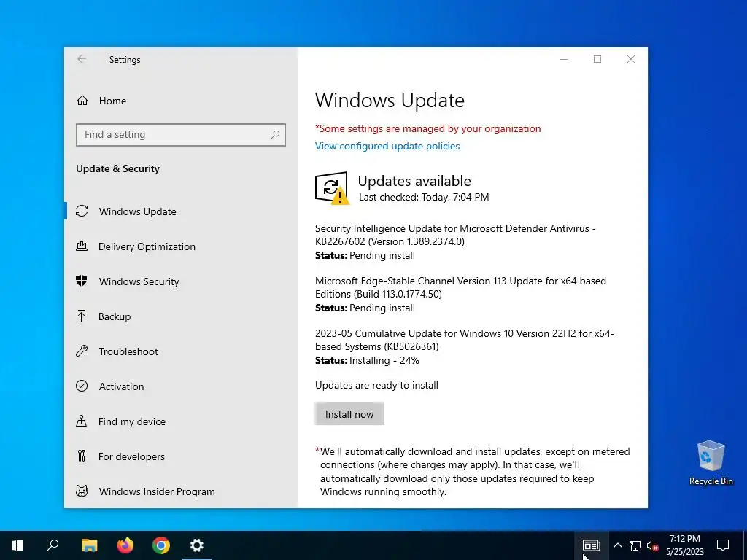
Task: Click the Windows Insider Program cat icon
Action: coord(82,491)
